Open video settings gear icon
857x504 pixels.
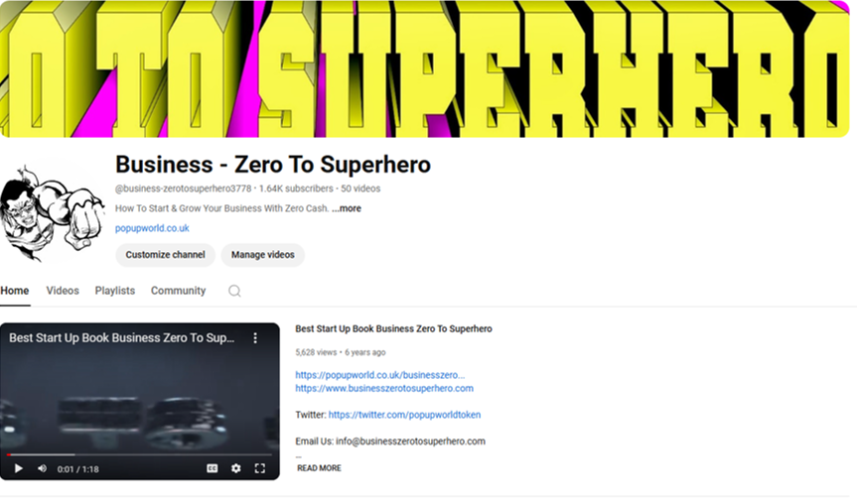[236, 468]
